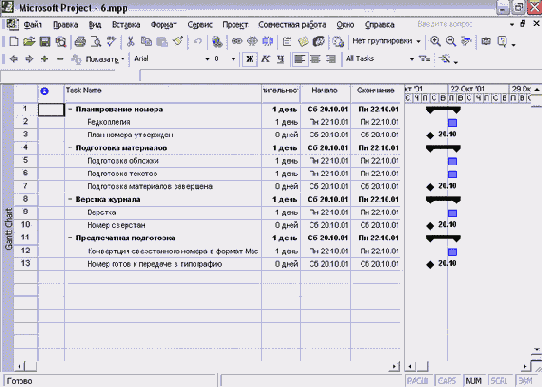Open the Вид menu
The image size is (542, 387).
tap(95, 25)
